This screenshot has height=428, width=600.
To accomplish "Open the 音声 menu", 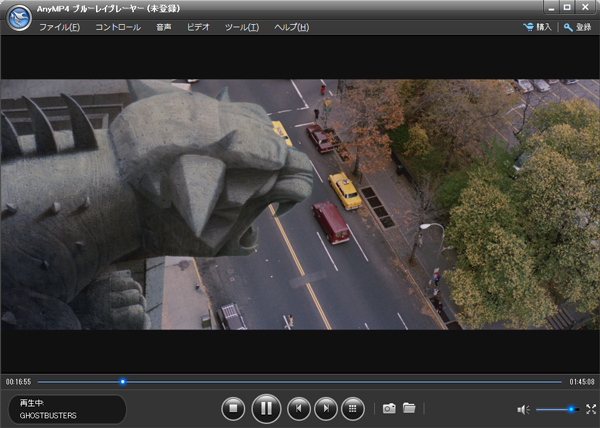I will pos(164,27).
